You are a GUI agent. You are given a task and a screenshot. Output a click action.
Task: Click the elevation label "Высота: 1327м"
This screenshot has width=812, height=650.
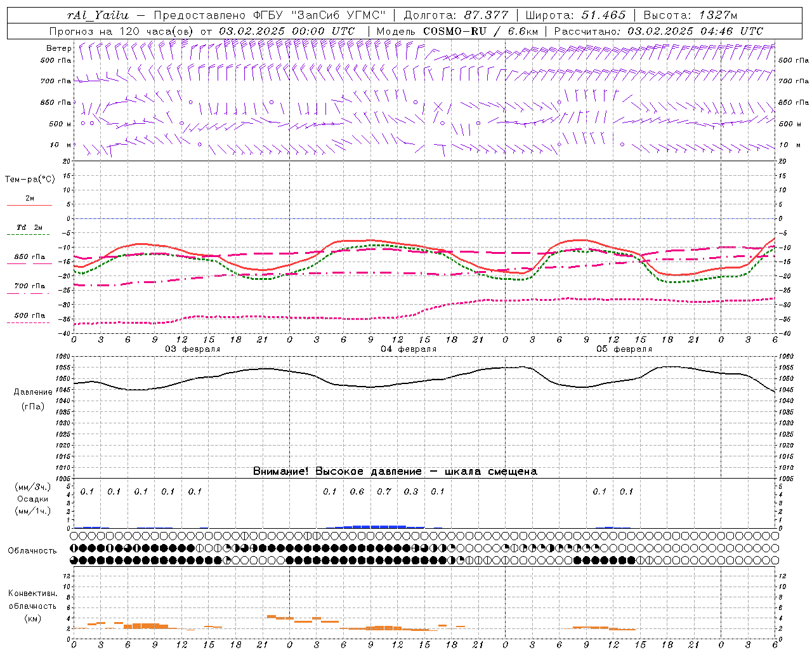tap(690, 15)
